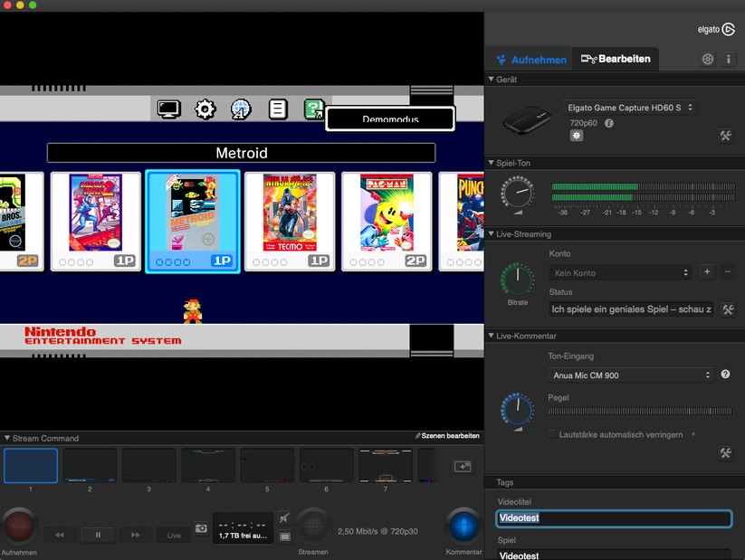Pause playback with the pause button

click(x=98, y=535)
